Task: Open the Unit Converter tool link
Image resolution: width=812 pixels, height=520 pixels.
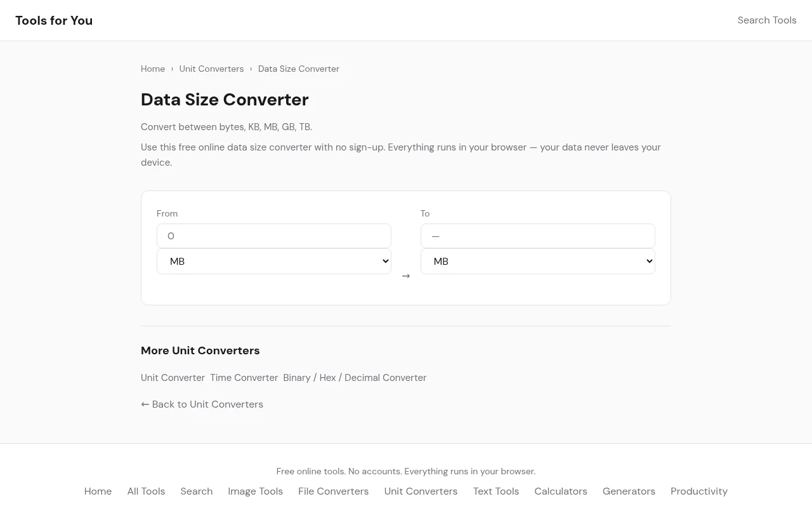Action: 173,378
